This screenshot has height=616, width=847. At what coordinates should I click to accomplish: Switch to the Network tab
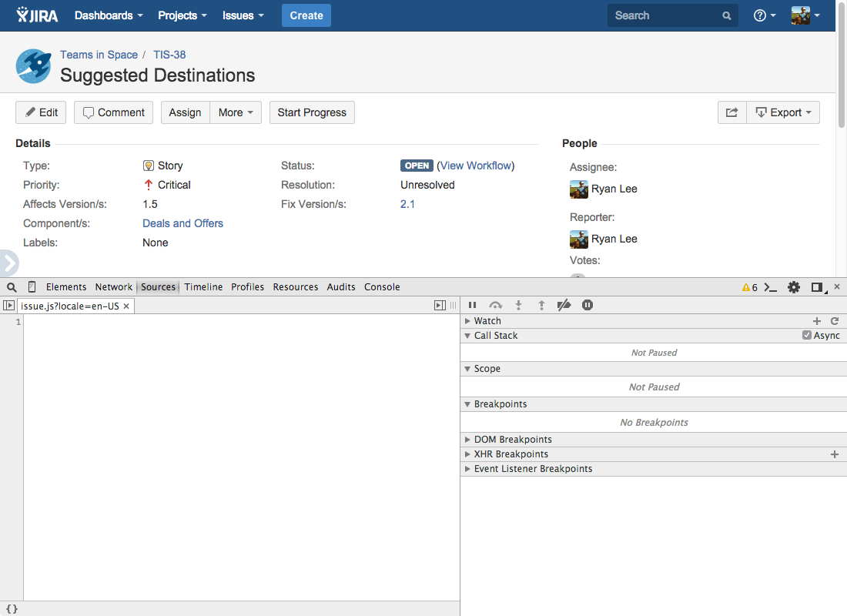point(113,287)
